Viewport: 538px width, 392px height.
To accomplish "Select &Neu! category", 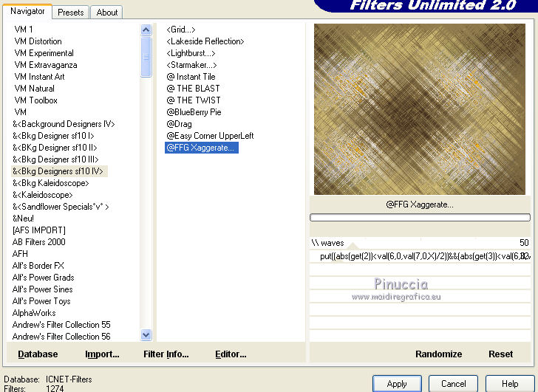I will click(x=23, y=219).
